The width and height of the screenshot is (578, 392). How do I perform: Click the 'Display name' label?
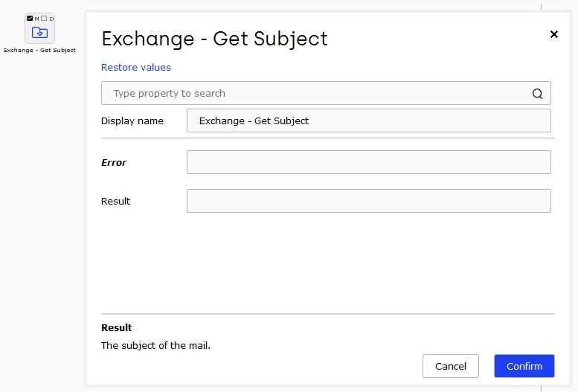point(132,121)
